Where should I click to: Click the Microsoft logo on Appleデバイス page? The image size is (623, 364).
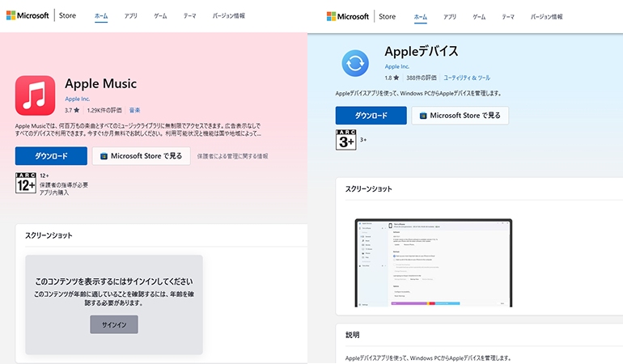348,16
